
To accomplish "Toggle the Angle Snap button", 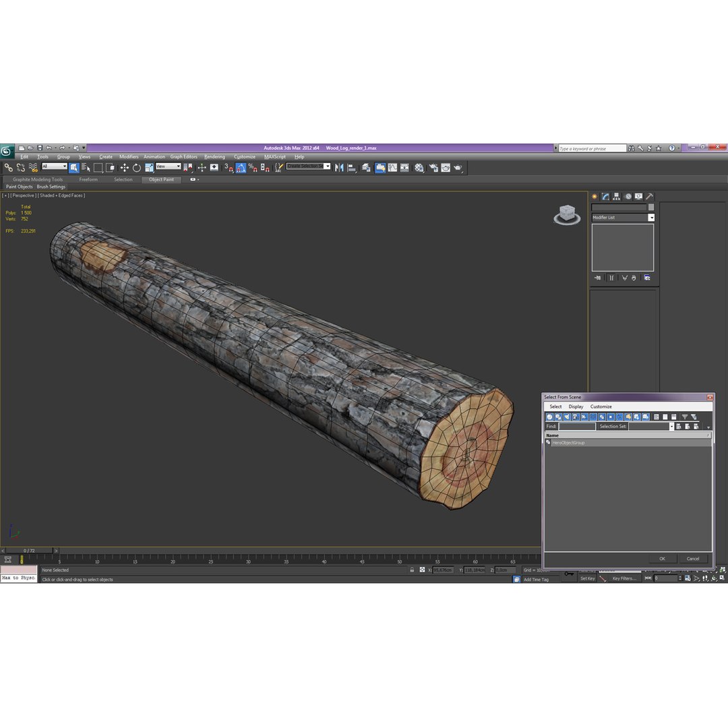I will pos(241,168).
